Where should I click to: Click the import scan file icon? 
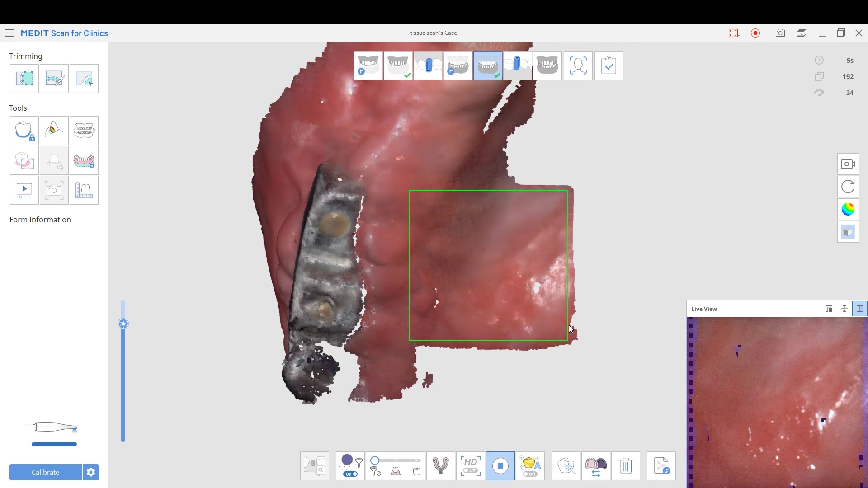tap(661, 466)
